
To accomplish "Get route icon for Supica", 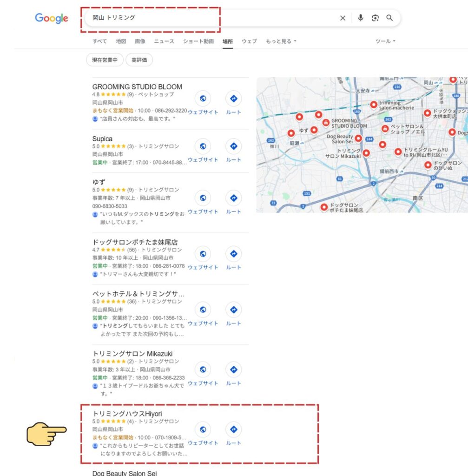I will pyautogui.click(x=234, y=146).
